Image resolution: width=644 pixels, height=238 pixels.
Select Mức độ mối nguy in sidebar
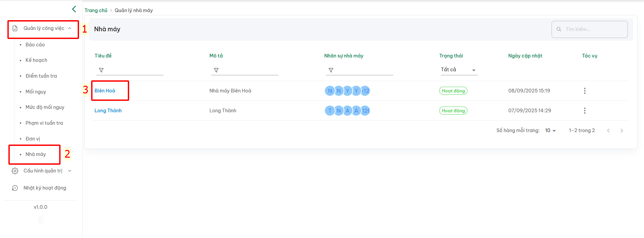pos(45,107)
